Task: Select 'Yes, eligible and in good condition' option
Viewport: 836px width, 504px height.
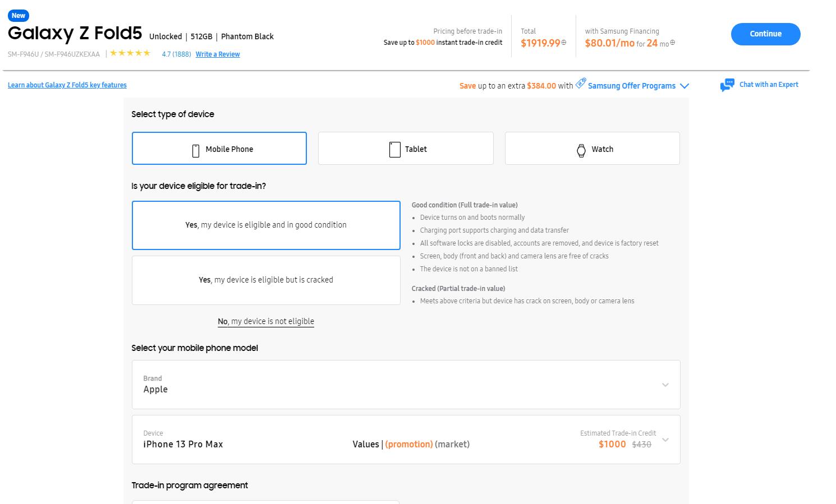Action: pyautogui.click(x=266, y=225)
